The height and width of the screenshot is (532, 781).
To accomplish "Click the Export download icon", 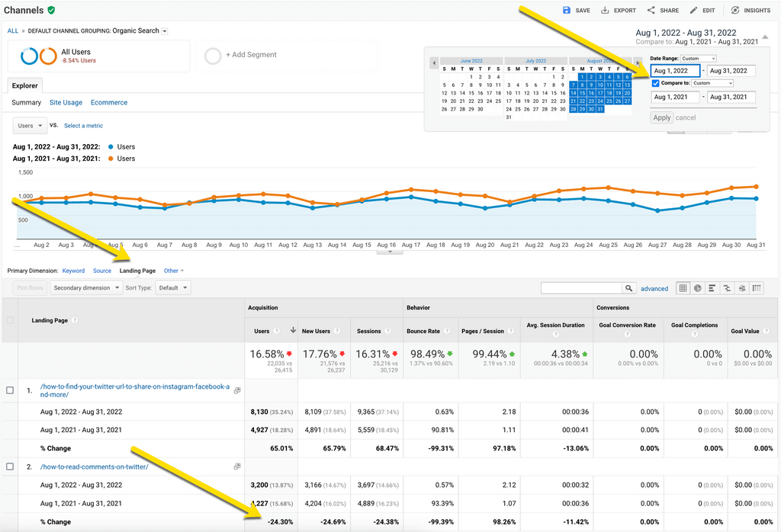I will [x=605, y=11].
